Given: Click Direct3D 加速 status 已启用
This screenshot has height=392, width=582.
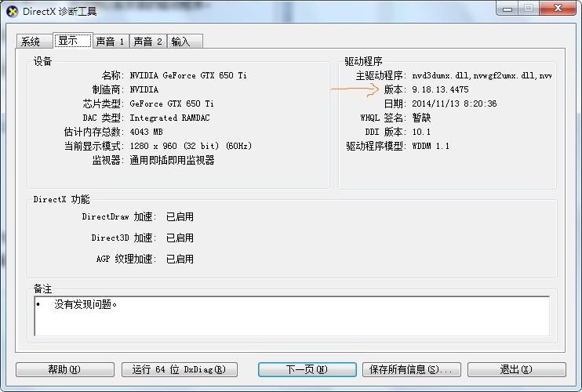Looking at the screenshot, I should [180, 238].
